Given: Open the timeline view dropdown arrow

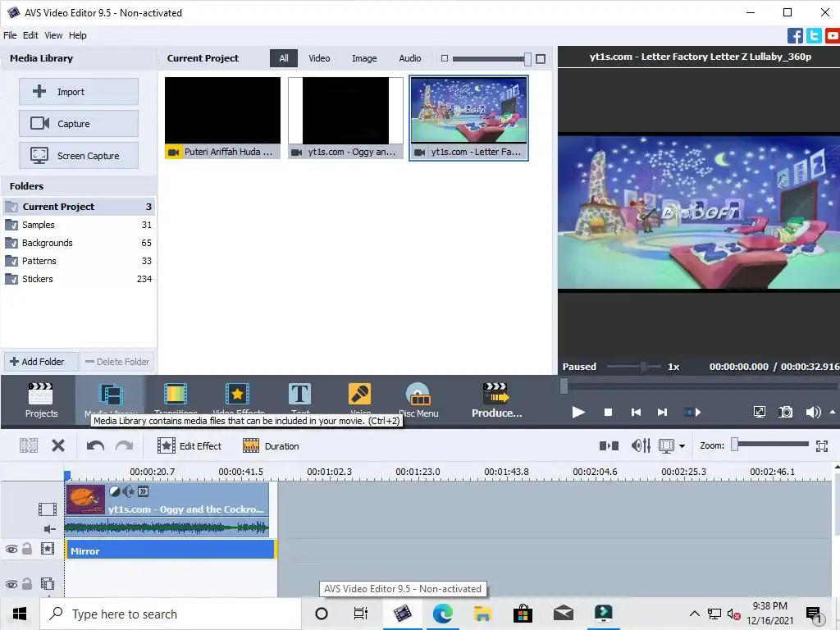Looking at the screenshot, I should [682, 445].
